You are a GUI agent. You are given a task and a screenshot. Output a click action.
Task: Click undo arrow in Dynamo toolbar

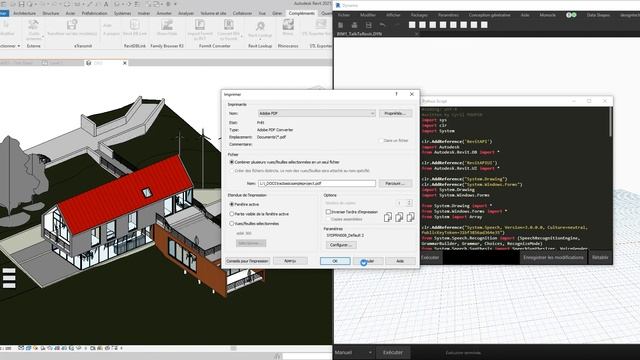[382, 25]
